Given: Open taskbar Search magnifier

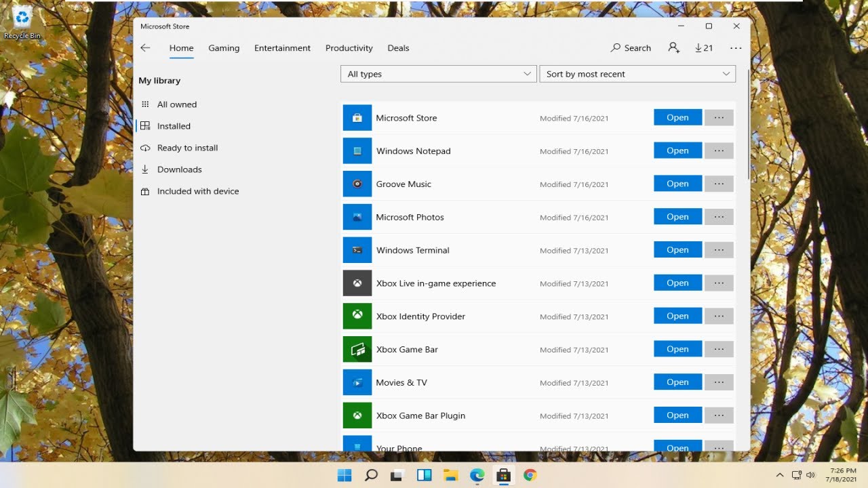Looking at the screenshot, I should [371, 475].
